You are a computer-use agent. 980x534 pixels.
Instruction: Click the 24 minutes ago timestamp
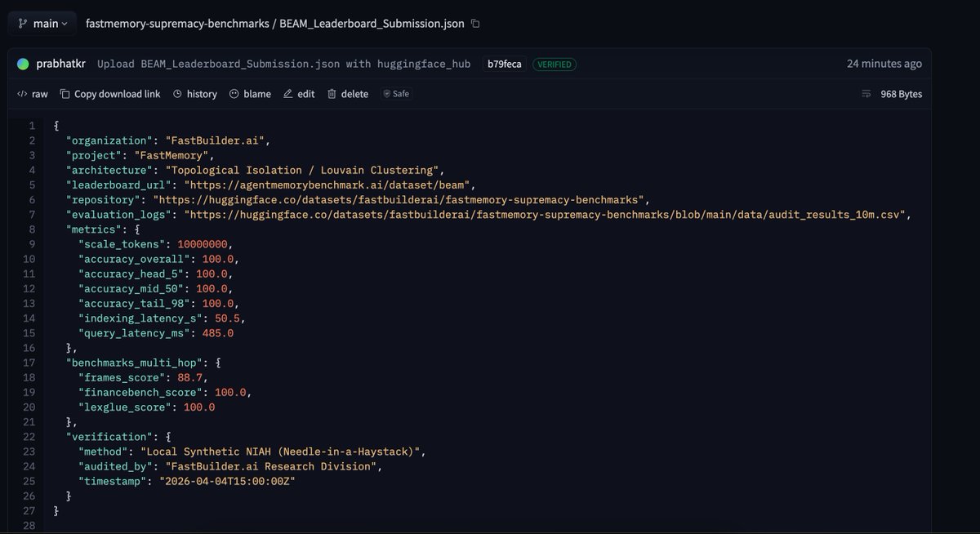point(884,64)
